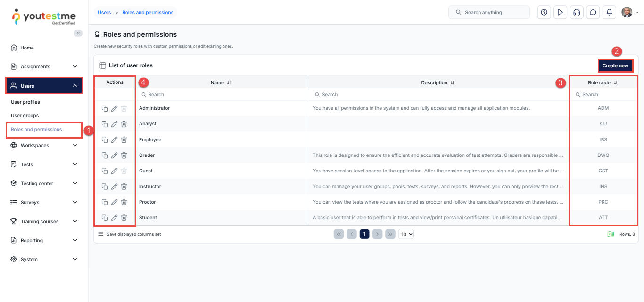Viewport: 644px width, 302px height.
Task: Expand the Testing center menu
Action: point(44,183)
